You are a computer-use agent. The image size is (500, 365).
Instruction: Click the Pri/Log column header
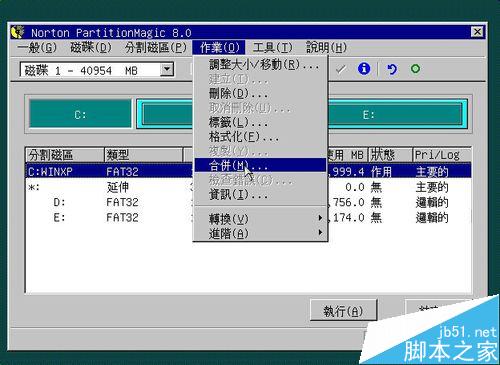442,155
